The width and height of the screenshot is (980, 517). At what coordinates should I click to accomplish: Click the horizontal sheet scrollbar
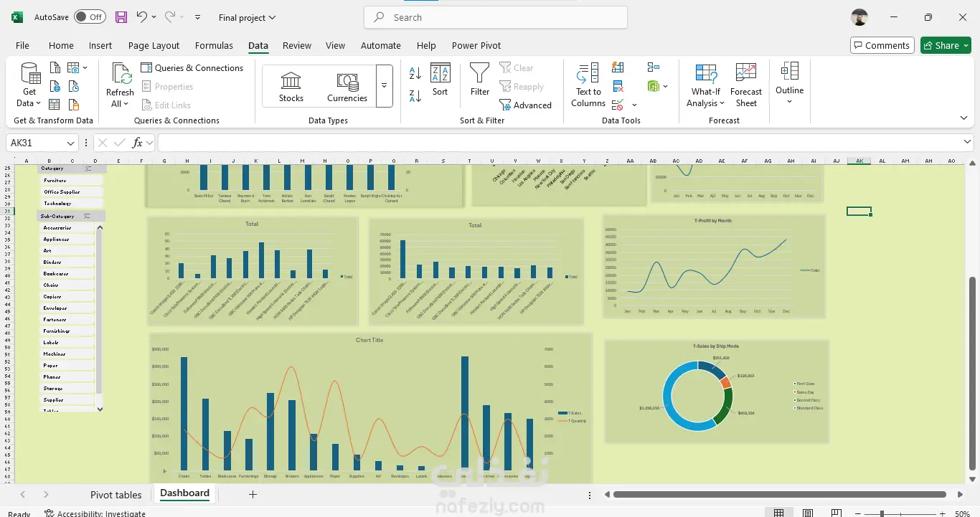780,494
